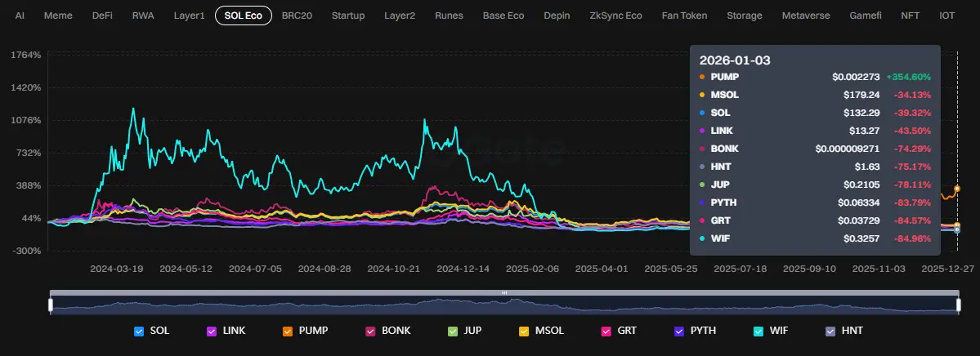Toggle the PUMP legend checkbox
The width and height of the screenshot is (980, 356).
pos(288,331)
